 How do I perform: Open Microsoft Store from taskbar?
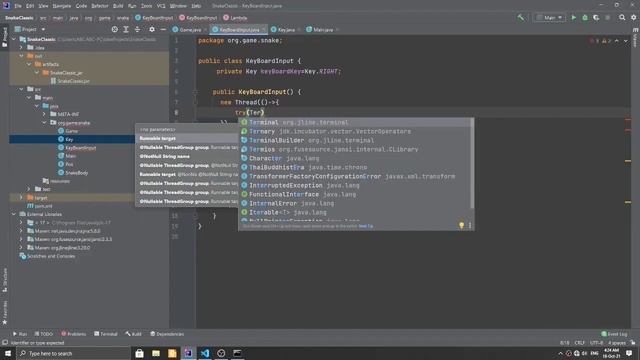click(139, 353)
